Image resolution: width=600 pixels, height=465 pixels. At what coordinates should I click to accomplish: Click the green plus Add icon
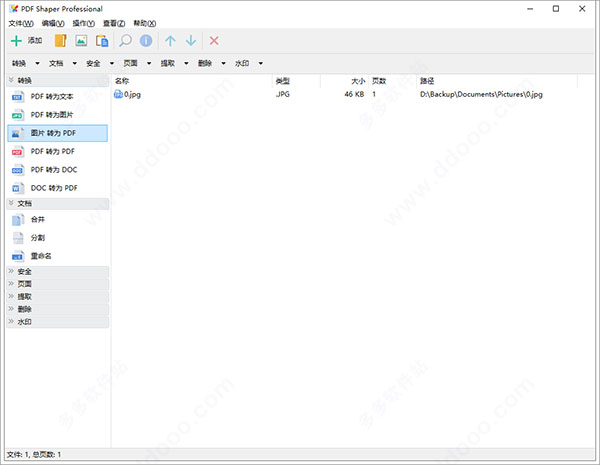click(x=16, y=41)
